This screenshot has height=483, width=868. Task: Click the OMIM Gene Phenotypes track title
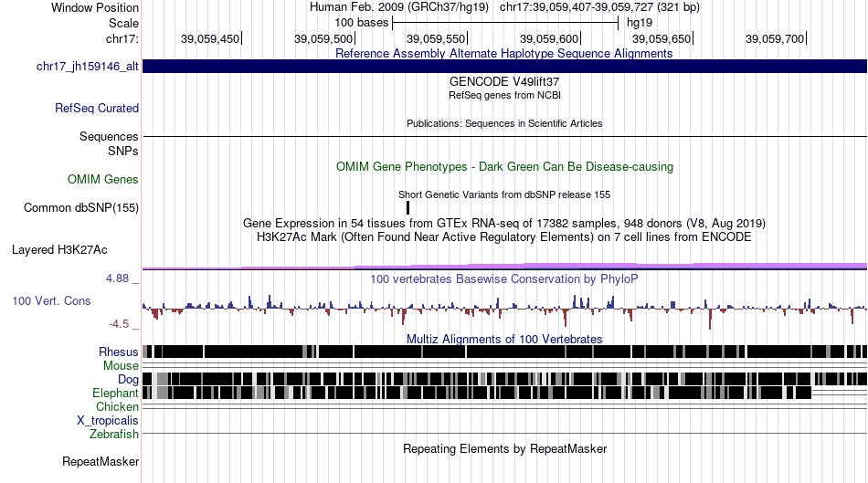click(505, 166)
